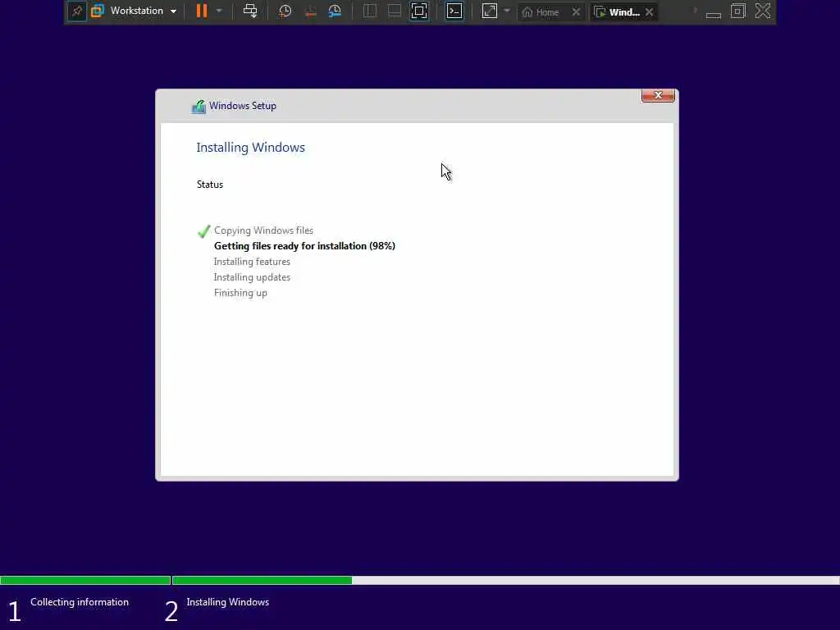The height and width of the screenshot is (630, 840).
Task: Click the 'Status' label
Action: 210,185
